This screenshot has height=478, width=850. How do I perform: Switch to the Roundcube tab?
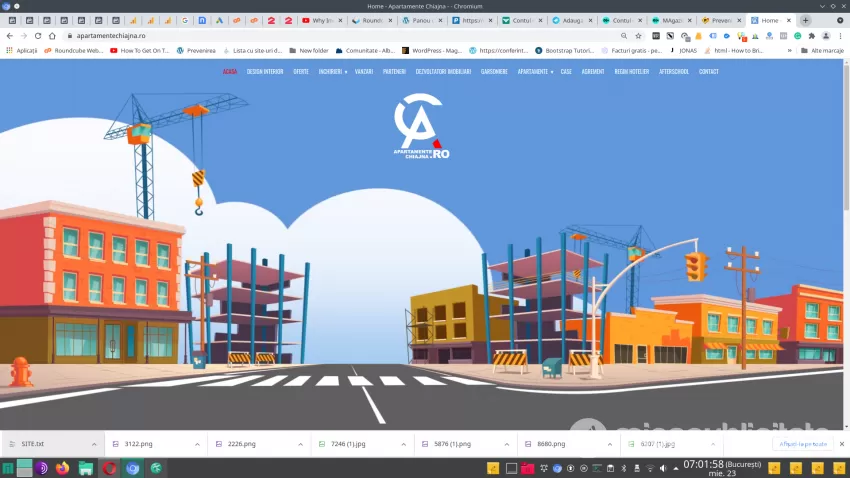[372, 21]
